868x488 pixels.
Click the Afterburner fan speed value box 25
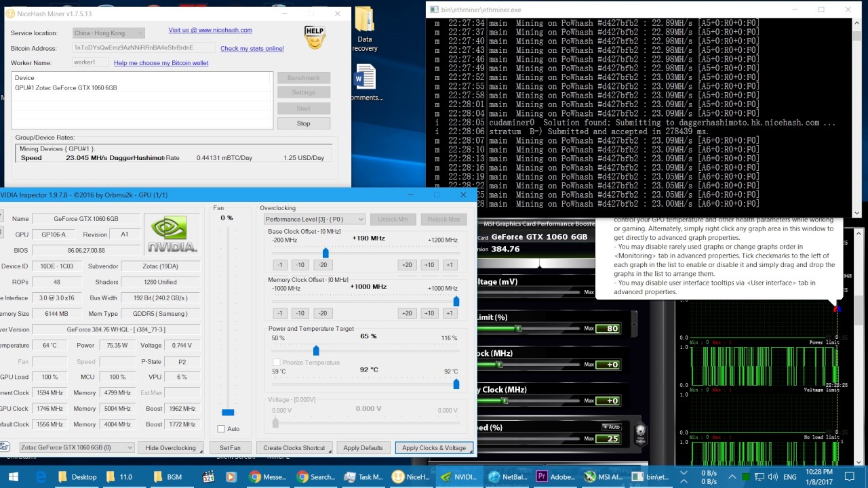click(x=608, y=439)
